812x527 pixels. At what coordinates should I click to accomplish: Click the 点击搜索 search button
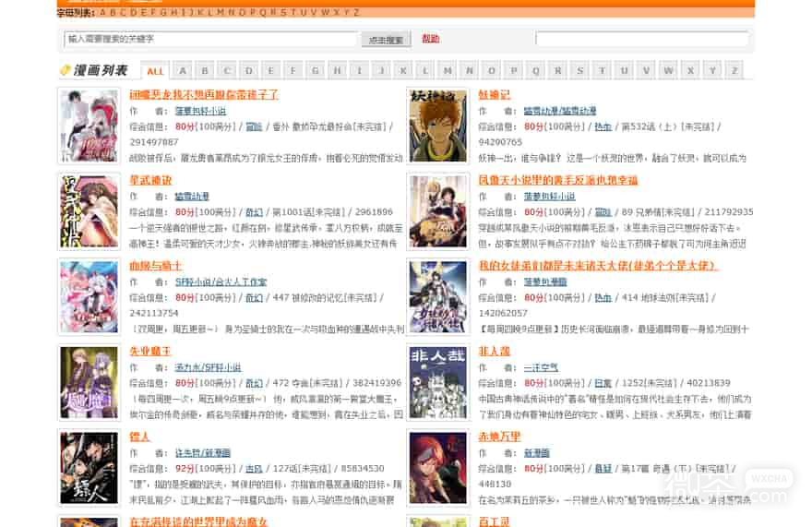click(387, 40)
